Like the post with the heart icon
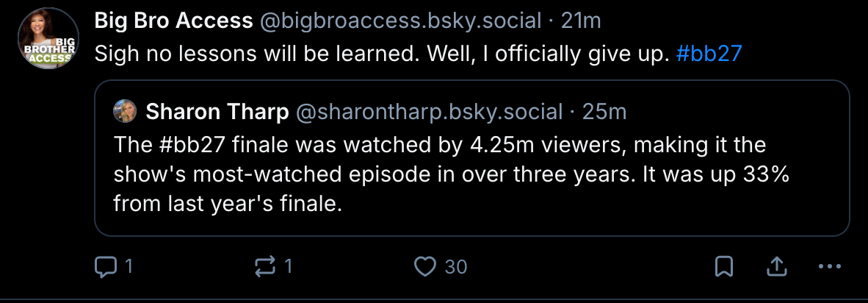This screenshot has width=868, height=303. pos(424,266)
